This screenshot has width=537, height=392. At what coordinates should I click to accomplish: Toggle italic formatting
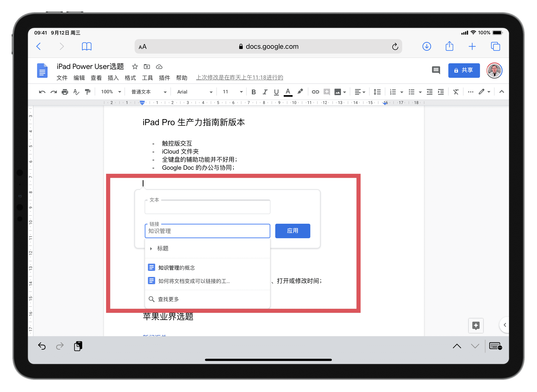265,92
